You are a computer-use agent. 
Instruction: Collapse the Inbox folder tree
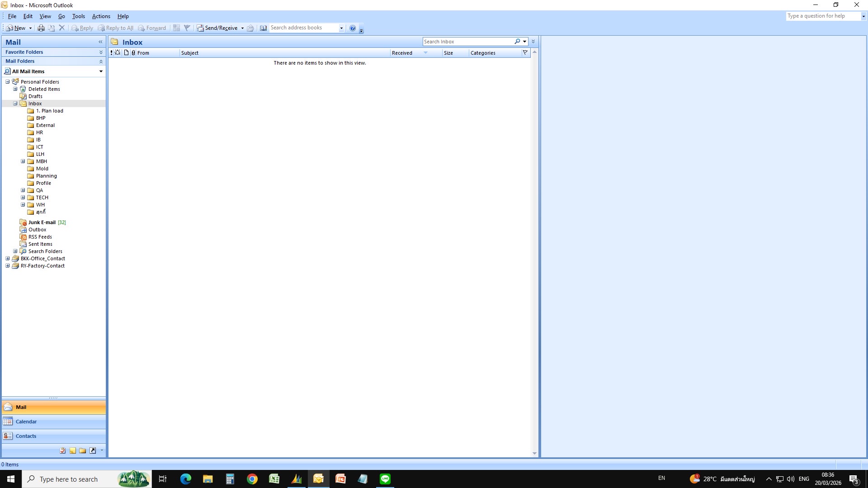click(15, 103)
